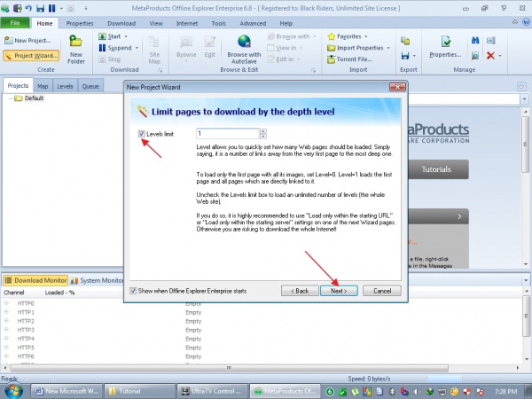Click the Export save disk icon
This screenshot has width=532, height=399.
point(405,56)
